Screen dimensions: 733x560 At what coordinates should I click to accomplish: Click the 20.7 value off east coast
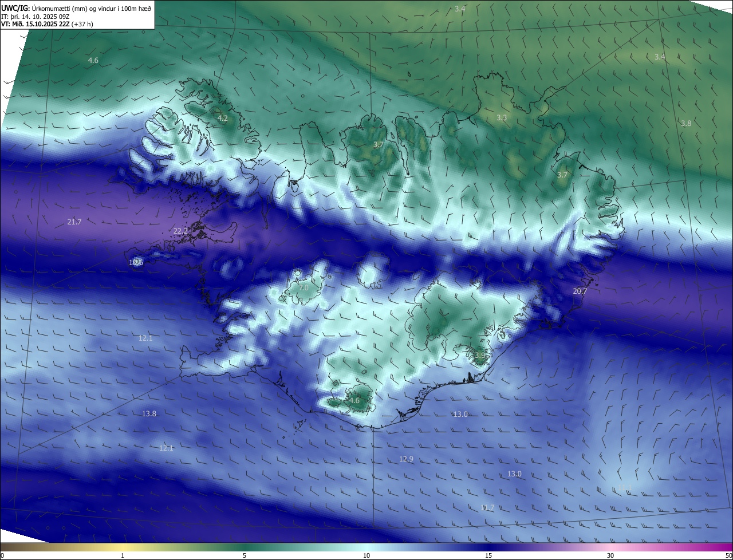[580, 291]
